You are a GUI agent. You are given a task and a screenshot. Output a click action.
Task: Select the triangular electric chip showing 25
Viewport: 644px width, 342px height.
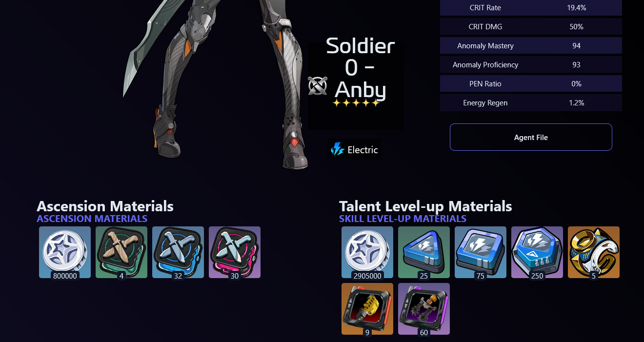[x=424, y=252]
